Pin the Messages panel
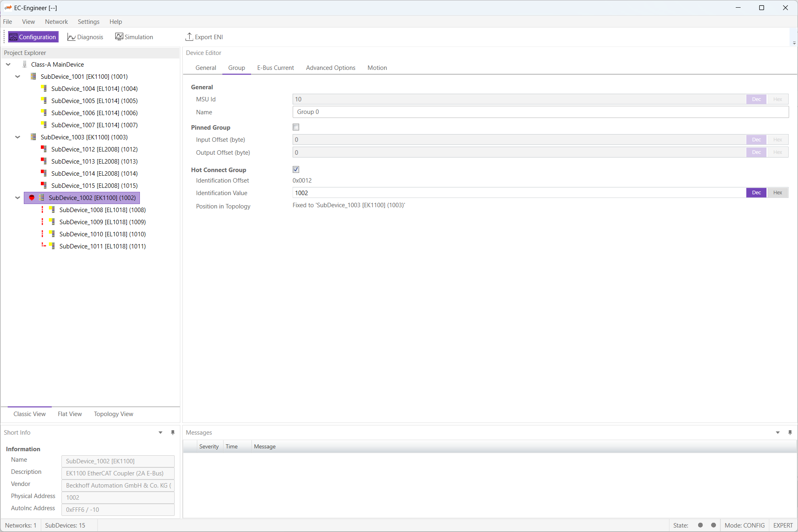Screen dimensions: 798x532 point(790,433)
